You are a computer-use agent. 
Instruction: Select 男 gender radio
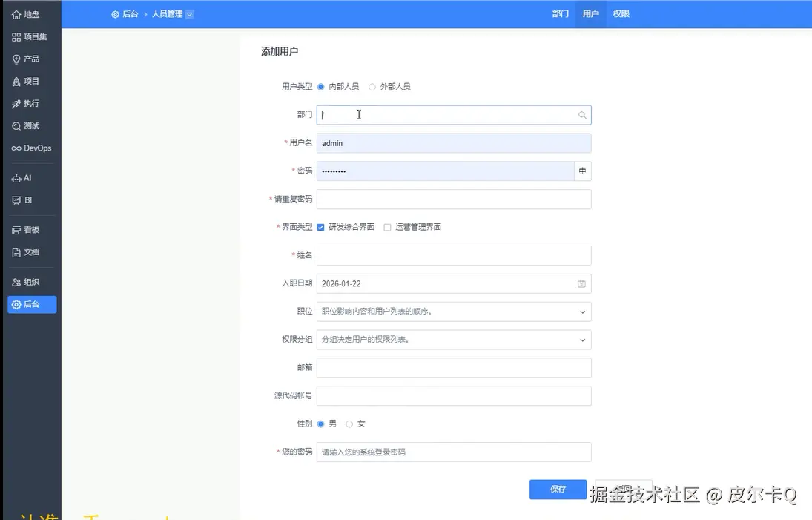pyautogui.click(x=320, y=424)
